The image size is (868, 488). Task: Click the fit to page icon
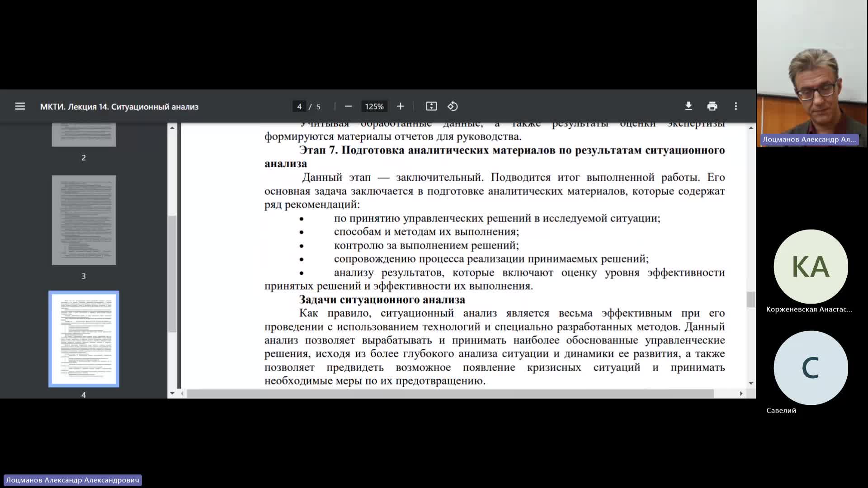431,106
